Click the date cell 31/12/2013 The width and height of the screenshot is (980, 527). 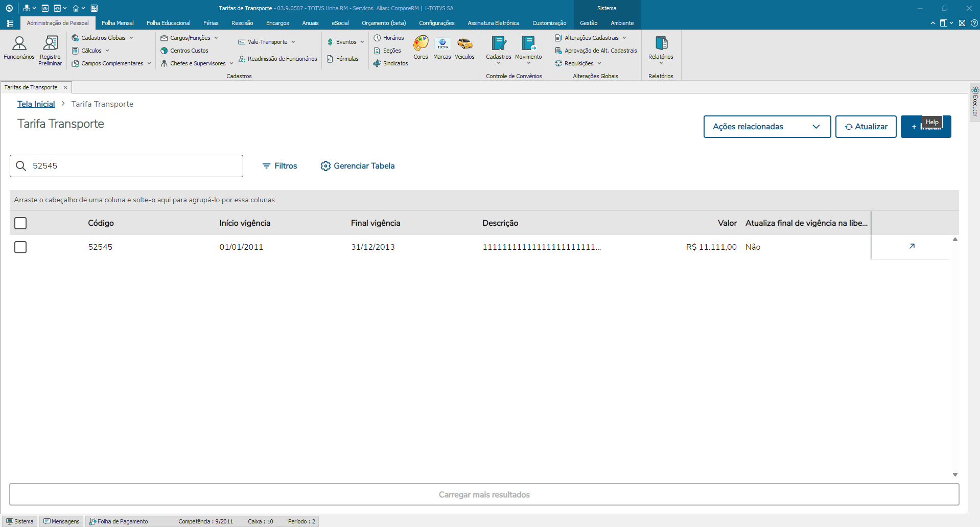(x=373, y=247)
